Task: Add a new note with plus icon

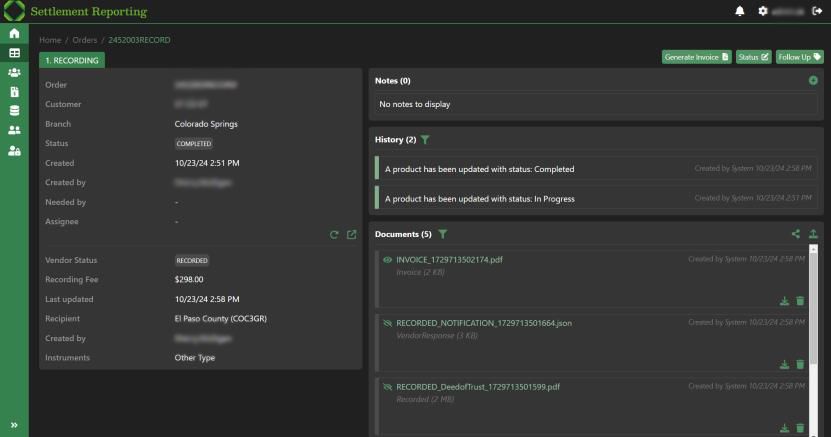Action: coord(813,80)
